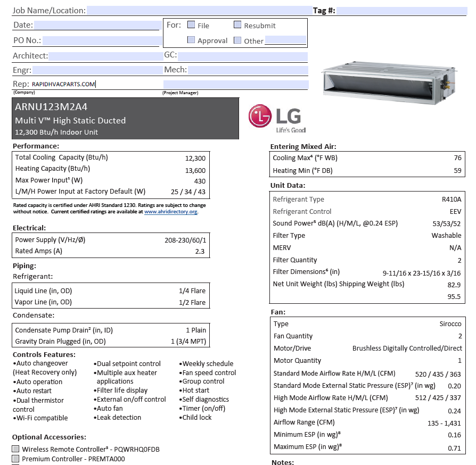Click the MERV value N/A
The height and width of the screenshot is (465, 476).
coord(455,248)
